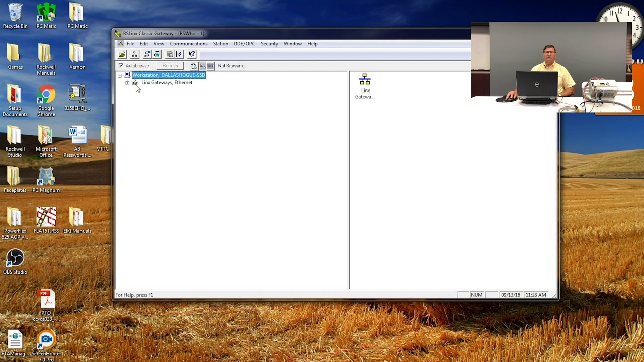The height and width of the screenshot is (362, 644).
Task: Open the Communications menu
Action: coord(189,44)
